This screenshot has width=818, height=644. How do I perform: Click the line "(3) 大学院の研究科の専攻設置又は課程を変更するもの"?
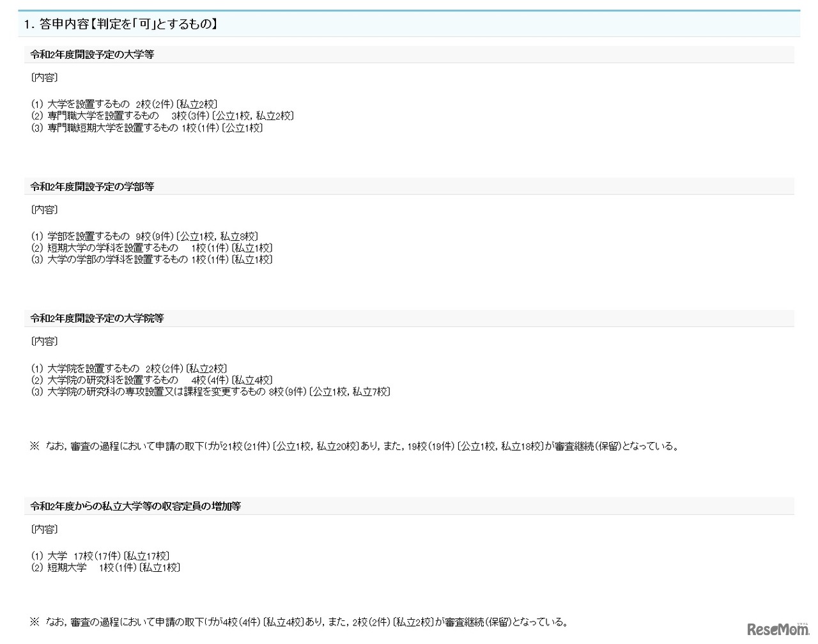(210, 392)
